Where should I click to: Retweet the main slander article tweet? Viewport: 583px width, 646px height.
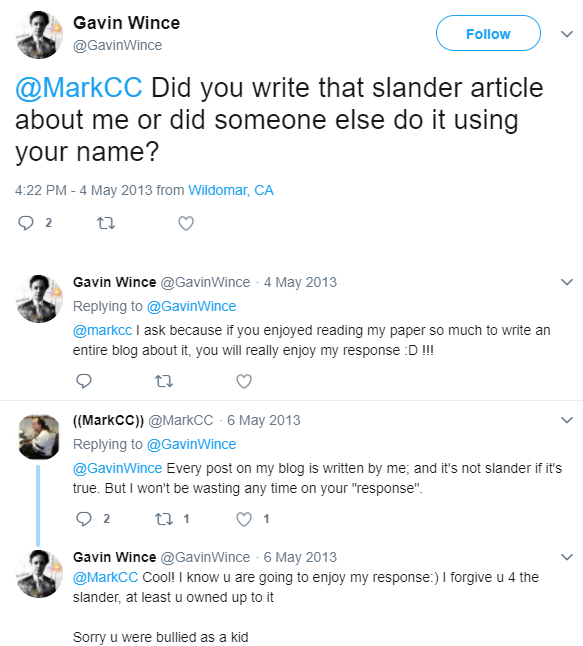106,223
